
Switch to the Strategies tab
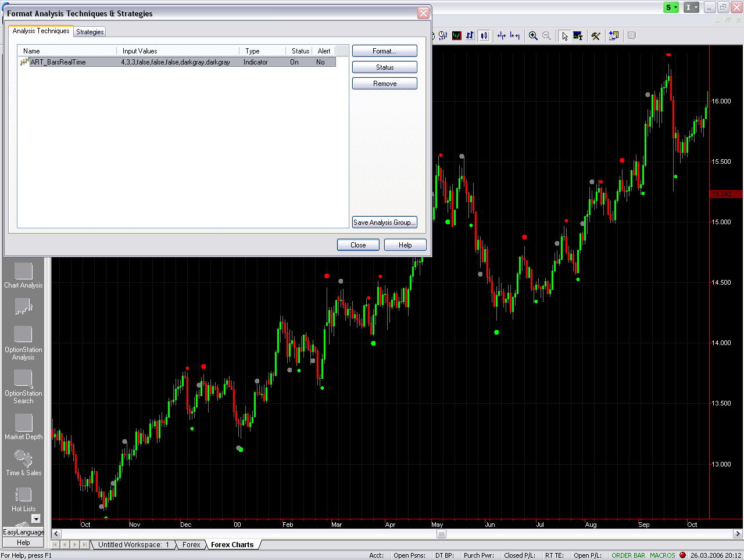point(90,32)
